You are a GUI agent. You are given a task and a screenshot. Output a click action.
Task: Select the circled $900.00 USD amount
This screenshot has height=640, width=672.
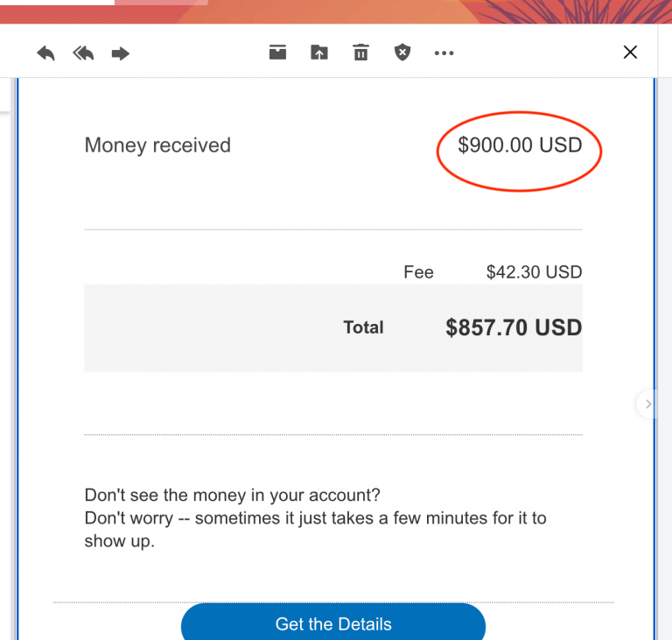[x=520, y=145]
